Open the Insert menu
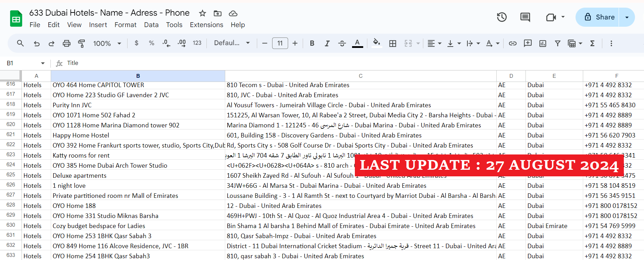The height and width of the screenshot is (260, 644). [x=98, y=25]
